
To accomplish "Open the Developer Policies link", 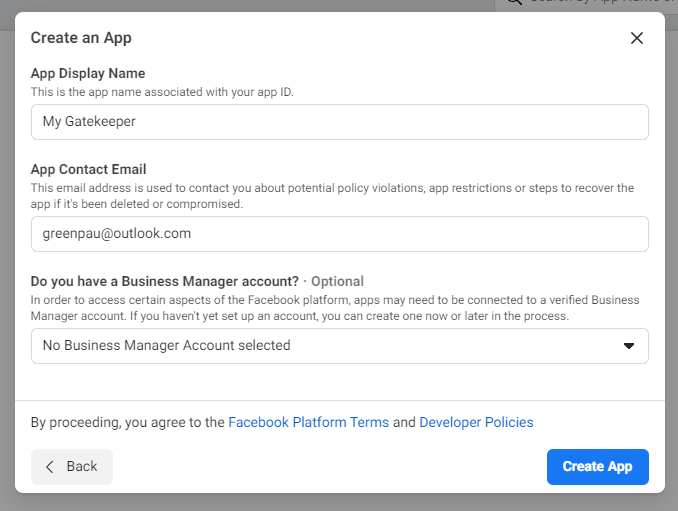I will [476, 422].
